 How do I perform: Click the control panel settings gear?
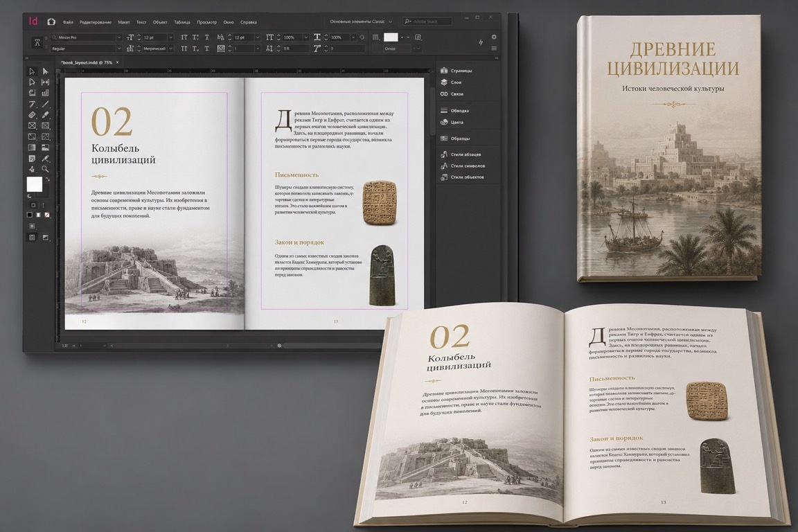494,37
